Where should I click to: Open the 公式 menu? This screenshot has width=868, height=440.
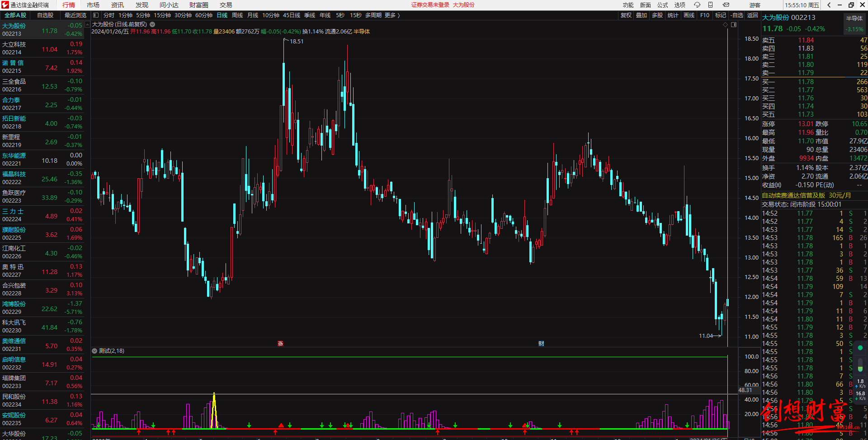click(662, 5)
